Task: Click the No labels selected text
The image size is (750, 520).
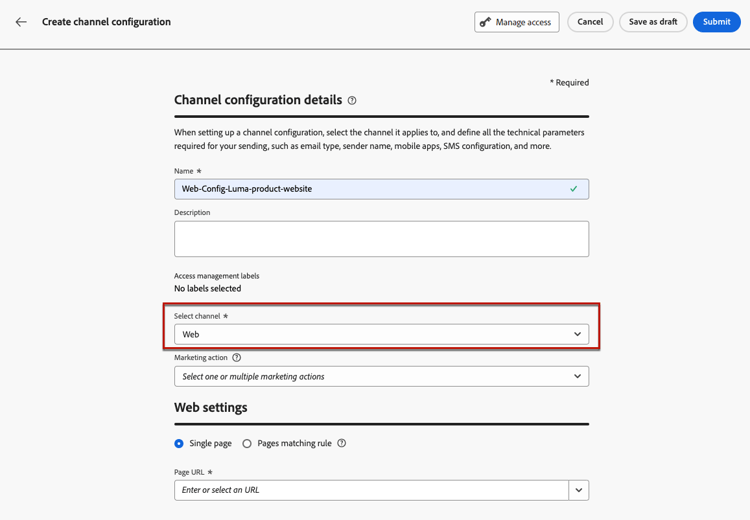Action: [x=207, y=289]
